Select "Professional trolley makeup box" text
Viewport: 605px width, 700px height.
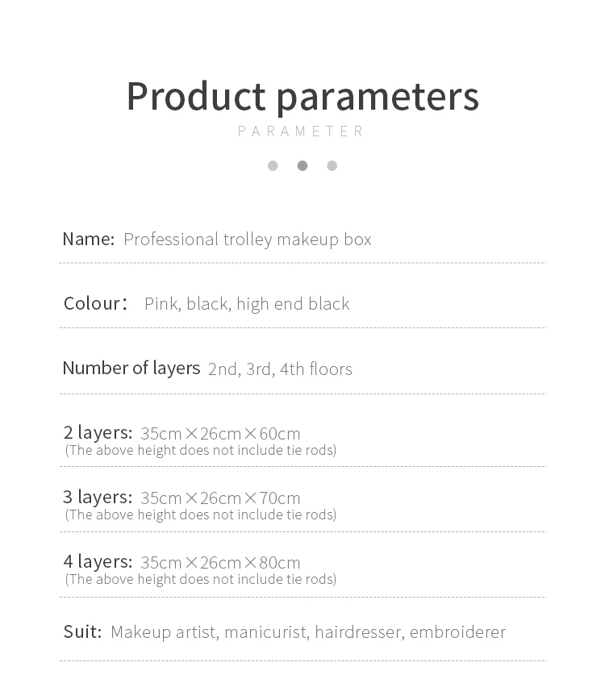click(x=247, y=240)
